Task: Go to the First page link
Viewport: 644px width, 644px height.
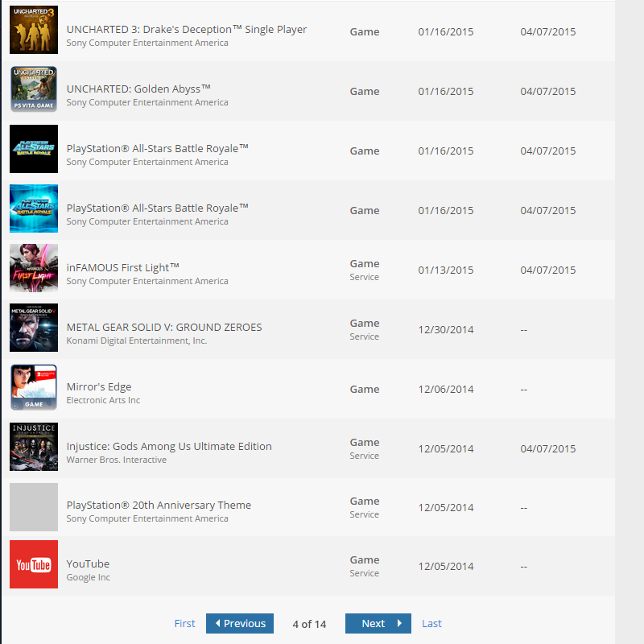Action: [x=184, y=623]
